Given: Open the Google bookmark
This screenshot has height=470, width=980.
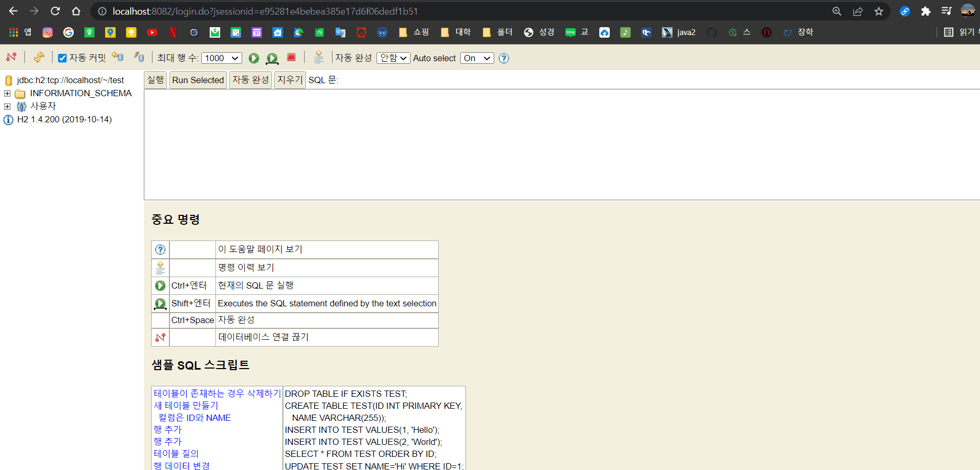Looking at the screenshot, I should coord(69,32).
